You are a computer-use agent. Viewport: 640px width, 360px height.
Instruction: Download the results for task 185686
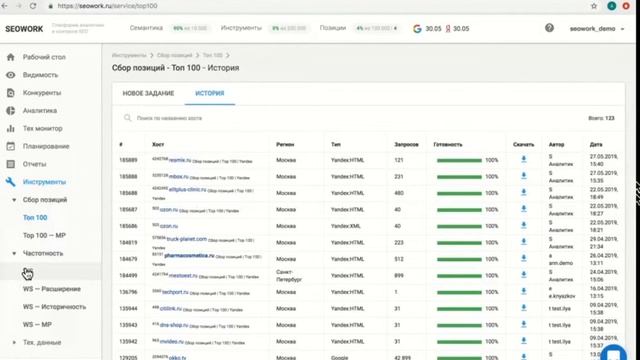[x=524, y=225]
